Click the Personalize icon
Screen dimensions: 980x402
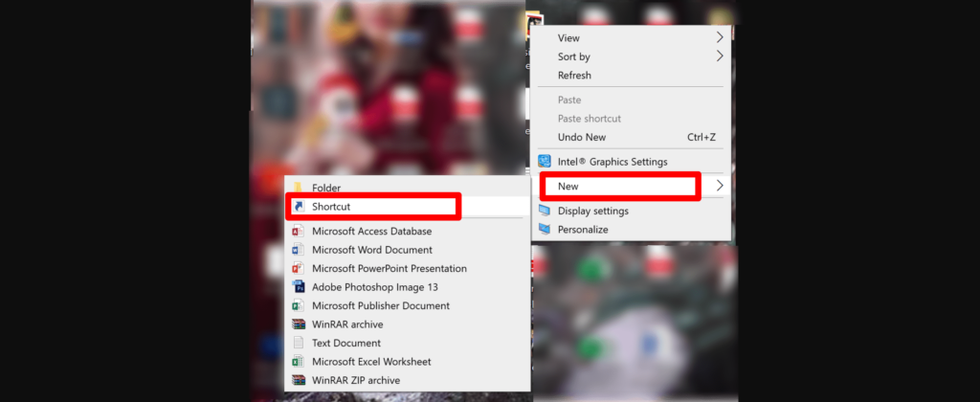click(545, 230)
